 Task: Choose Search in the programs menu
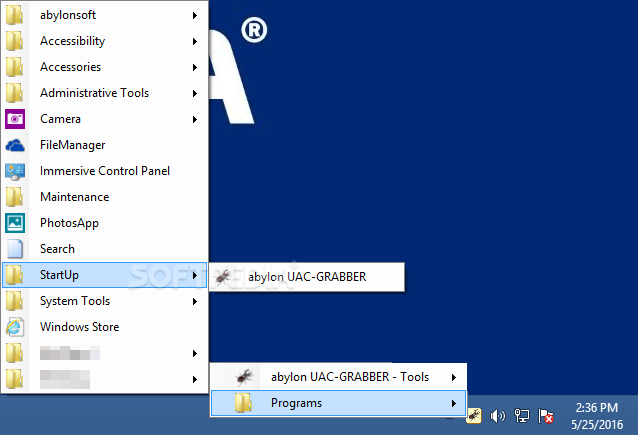105,249
